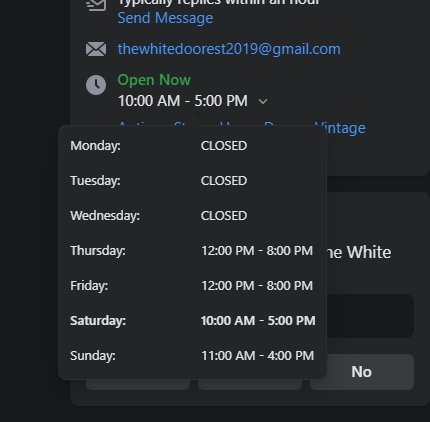Select the Wednesday hours row

(192, 216)
